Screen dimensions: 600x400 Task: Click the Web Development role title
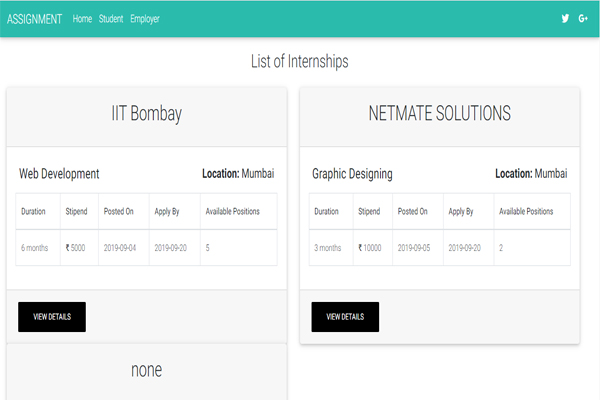click(59, 174)
